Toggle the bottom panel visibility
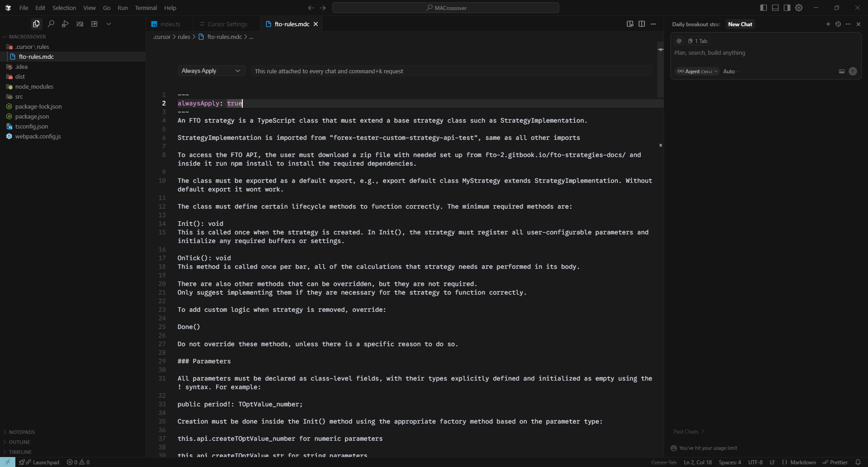Image resolution: width=868 pixels, height=467 pixels. point(775,8)
